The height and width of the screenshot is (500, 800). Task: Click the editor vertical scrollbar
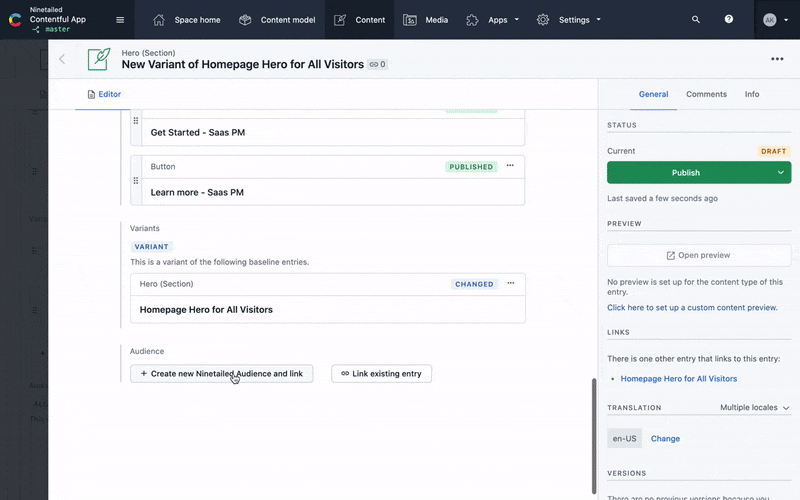[x=593, y=435]
